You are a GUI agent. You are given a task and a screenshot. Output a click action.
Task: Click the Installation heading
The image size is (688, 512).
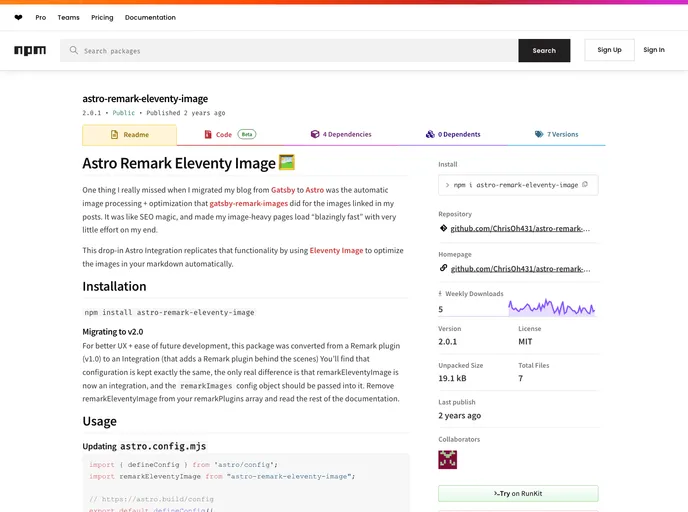115,286
